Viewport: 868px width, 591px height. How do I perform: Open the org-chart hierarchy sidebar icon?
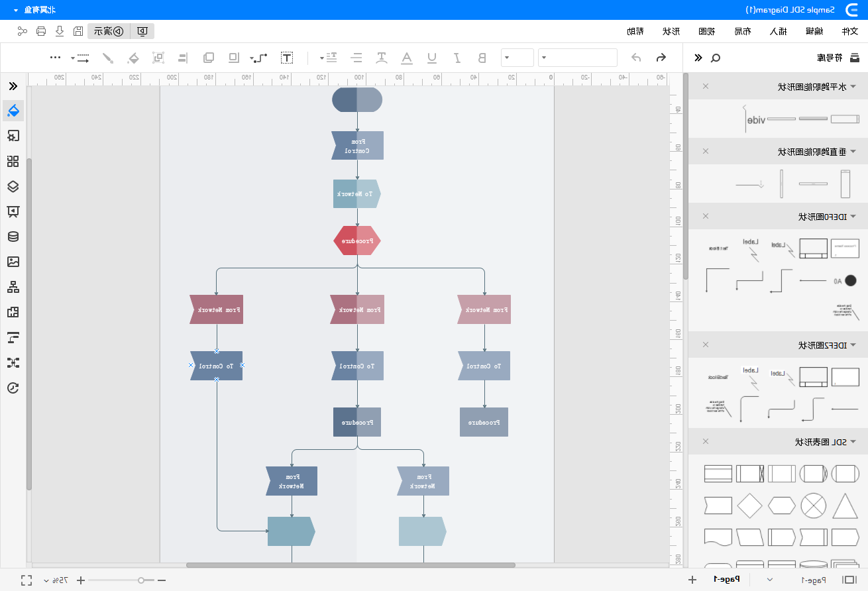pyautogui.click(x=13, y=287)
